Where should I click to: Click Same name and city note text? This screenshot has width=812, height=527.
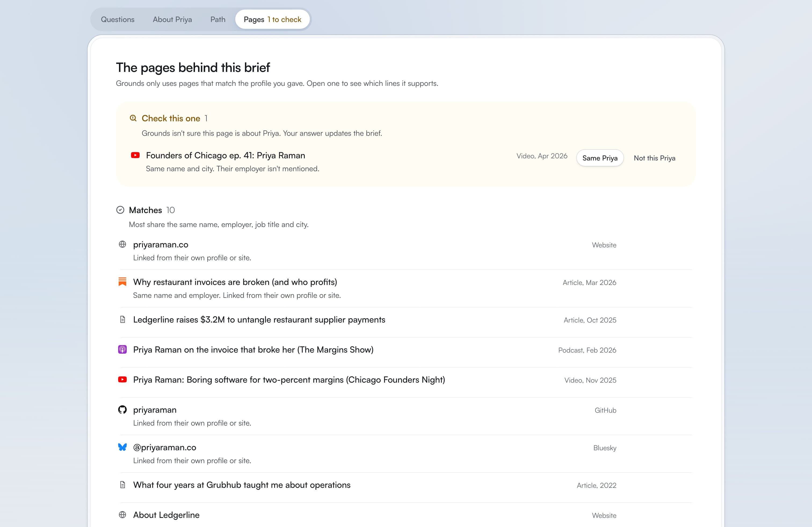click(x=233, y=169)
